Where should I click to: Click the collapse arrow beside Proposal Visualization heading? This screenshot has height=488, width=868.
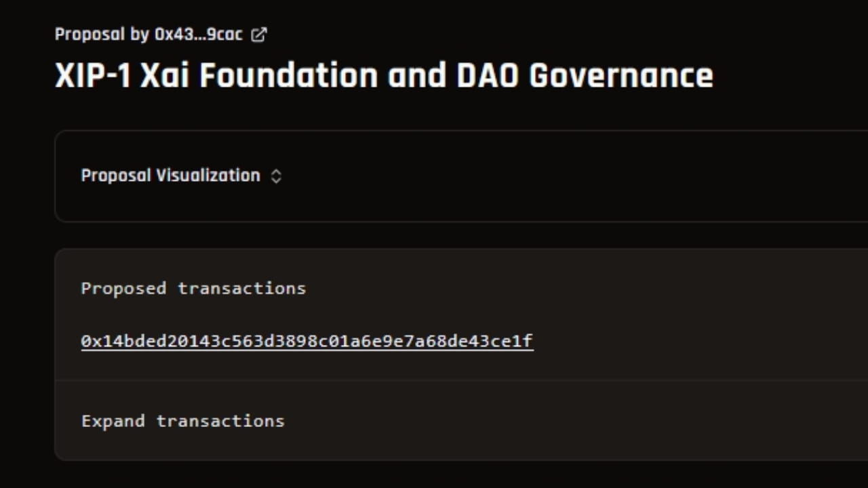tap(276, 176)
